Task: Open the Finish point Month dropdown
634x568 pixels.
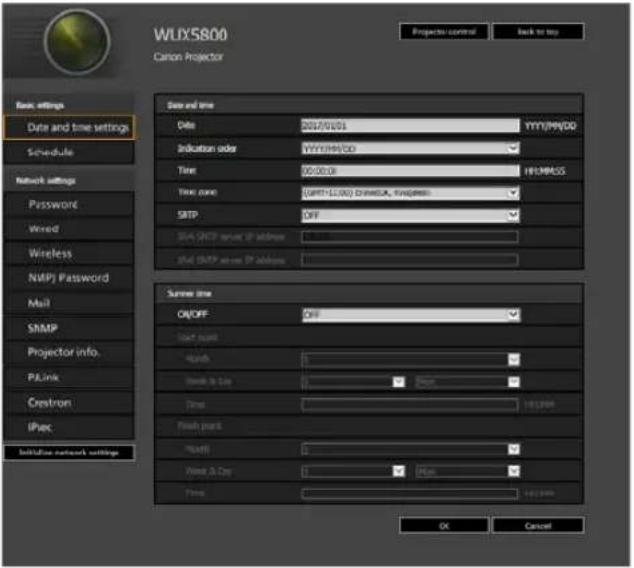Action: 410,449
